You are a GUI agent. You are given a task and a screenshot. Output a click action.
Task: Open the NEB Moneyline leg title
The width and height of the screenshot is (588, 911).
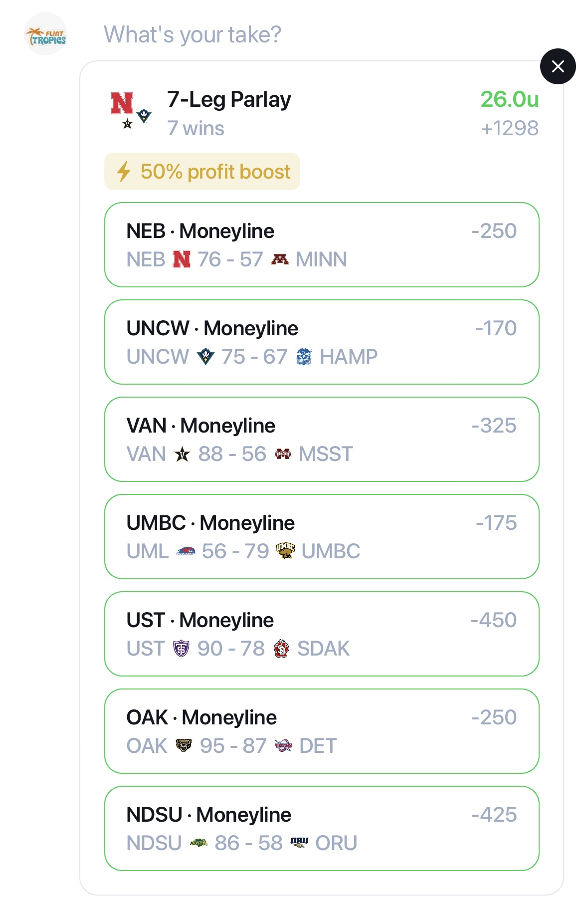tap(200, 231)
